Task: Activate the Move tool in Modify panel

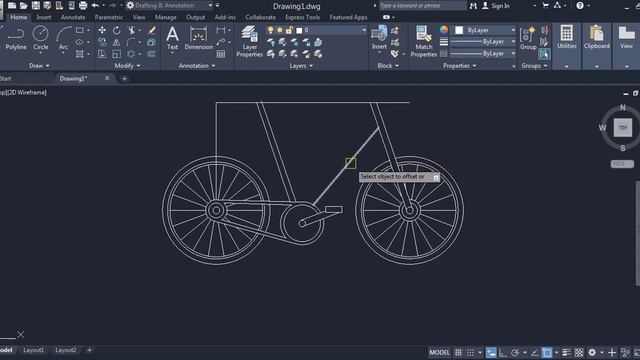Action: tap(102, 30)
